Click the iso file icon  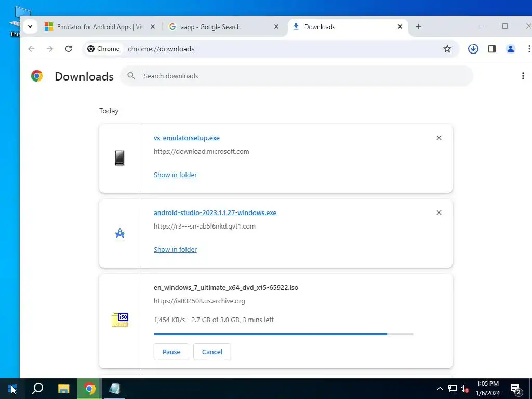click(x=120, y=320)
